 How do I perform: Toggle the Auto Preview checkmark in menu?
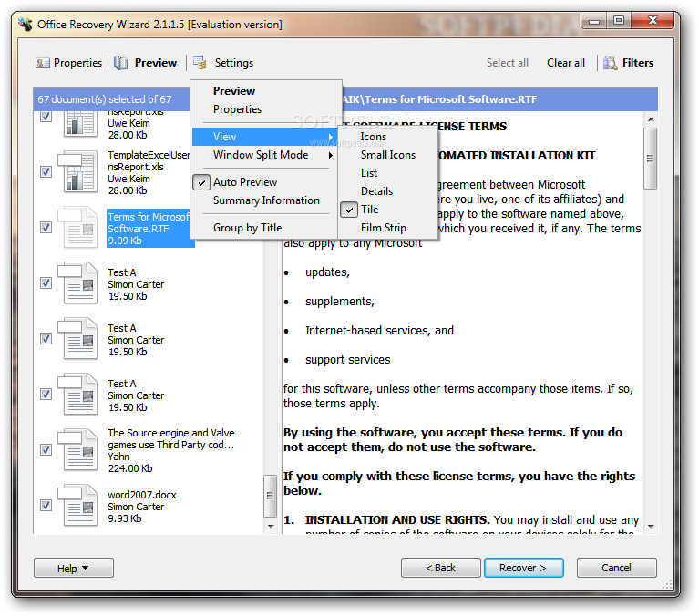pos(201,182)
